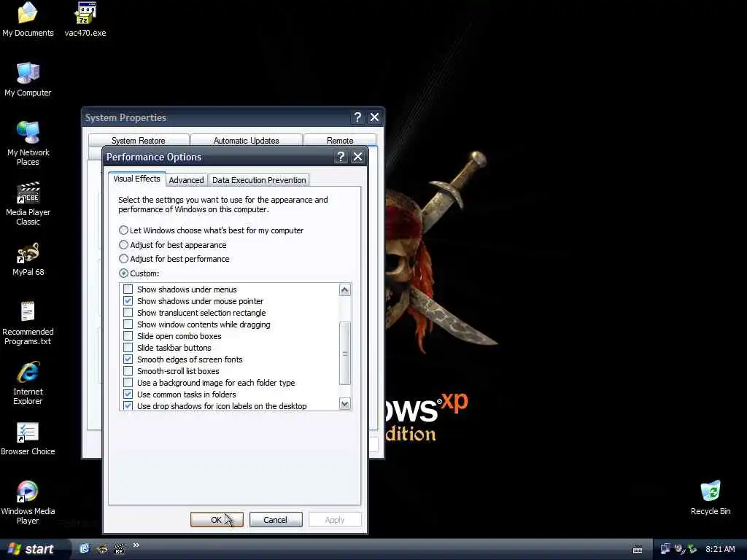Close the Performance Options dialog
The image size is (747, 560).
click(357, 157)
